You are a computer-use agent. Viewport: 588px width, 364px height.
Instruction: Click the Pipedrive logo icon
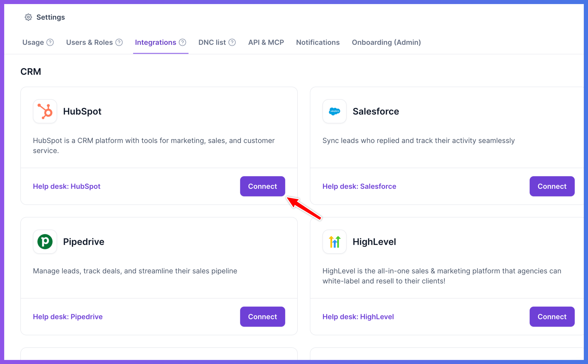pyautogui.click(x=45, y=241)
